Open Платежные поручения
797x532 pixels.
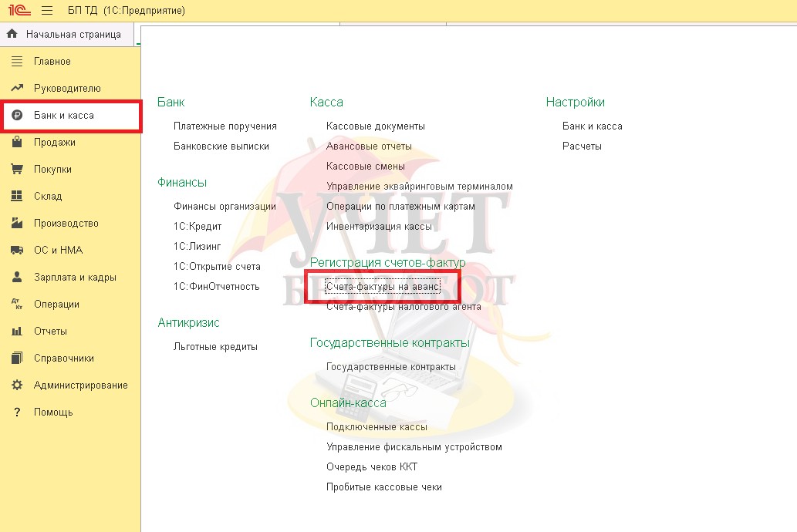[225, 126]
